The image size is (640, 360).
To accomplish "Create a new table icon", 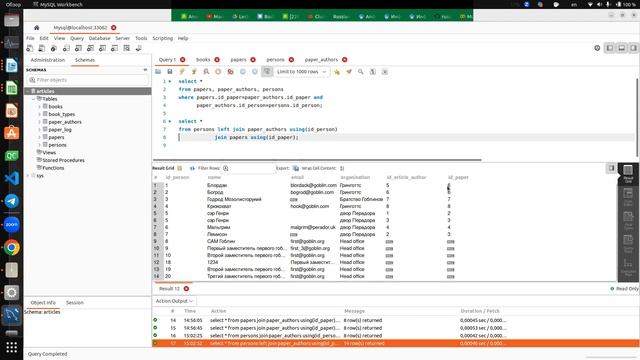I will coord(78,48).
